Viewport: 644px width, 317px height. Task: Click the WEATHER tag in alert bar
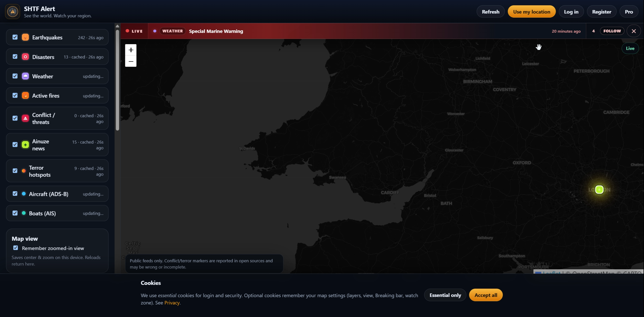click(x=173, y=31)
